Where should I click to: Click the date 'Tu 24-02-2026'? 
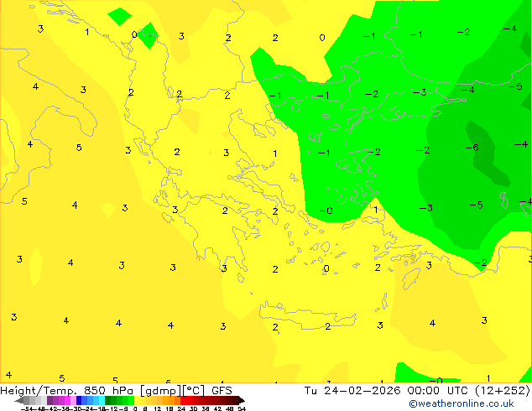(x=352, y=391)
